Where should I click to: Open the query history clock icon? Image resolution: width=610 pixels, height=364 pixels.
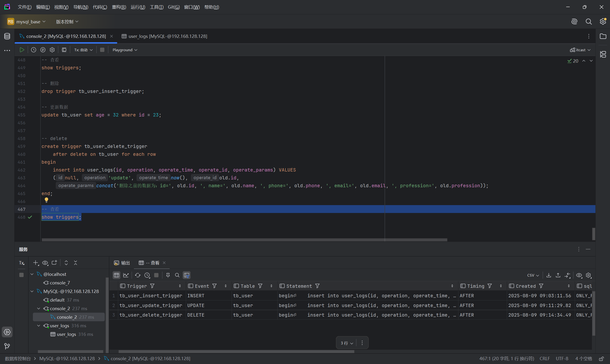point(34,50)
